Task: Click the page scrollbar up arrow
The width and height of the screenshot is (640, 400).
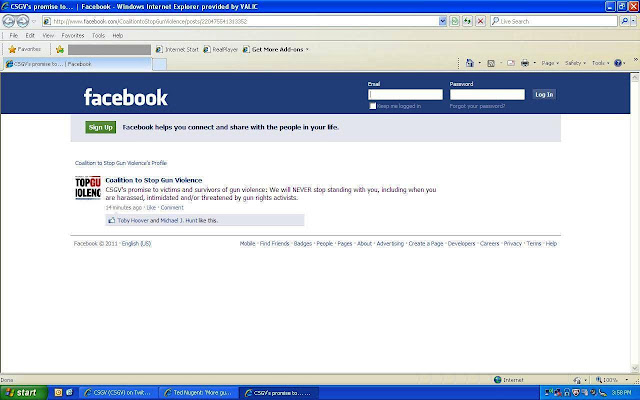Action: tap(635, 77)
